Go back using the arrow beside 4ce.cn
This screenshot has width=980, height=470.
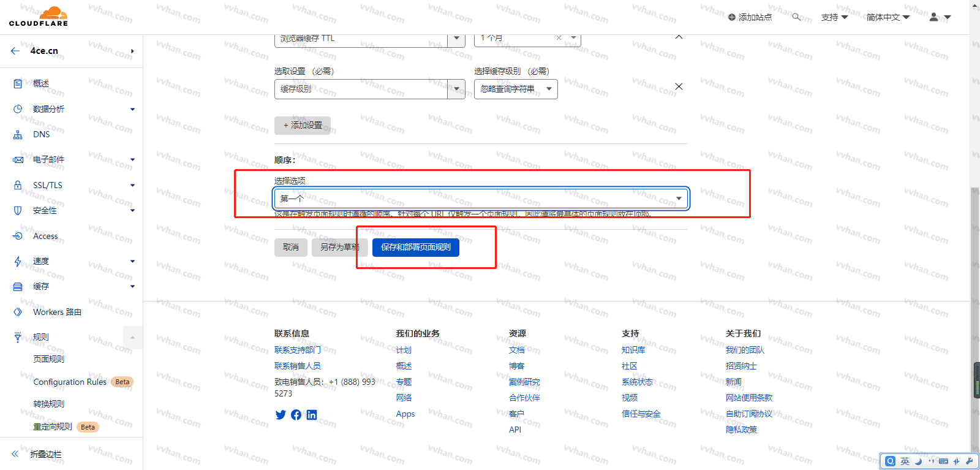click(x=15, y=51)
